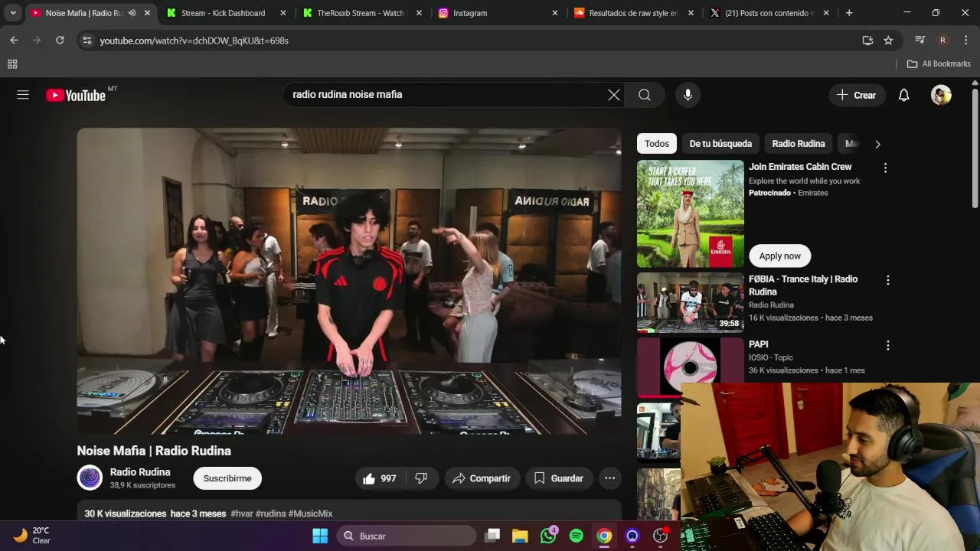Click the video player to pause

[x=349, y=281]
